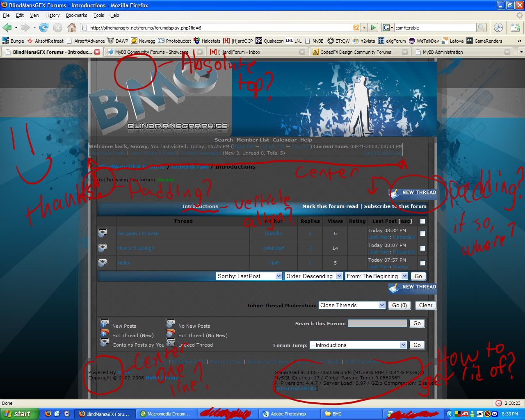Open the "From: The Beginning" dropdown

pyautogui.click(x=377, y=276)
